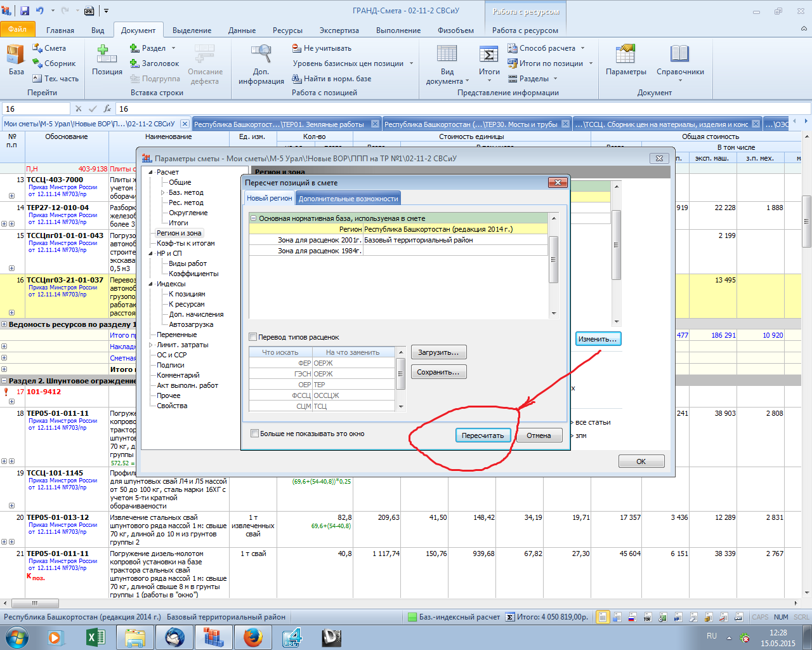The height and width of the screenshot is (650, 812).
Task: Click the formula bar input field
Action: [444, 109]
